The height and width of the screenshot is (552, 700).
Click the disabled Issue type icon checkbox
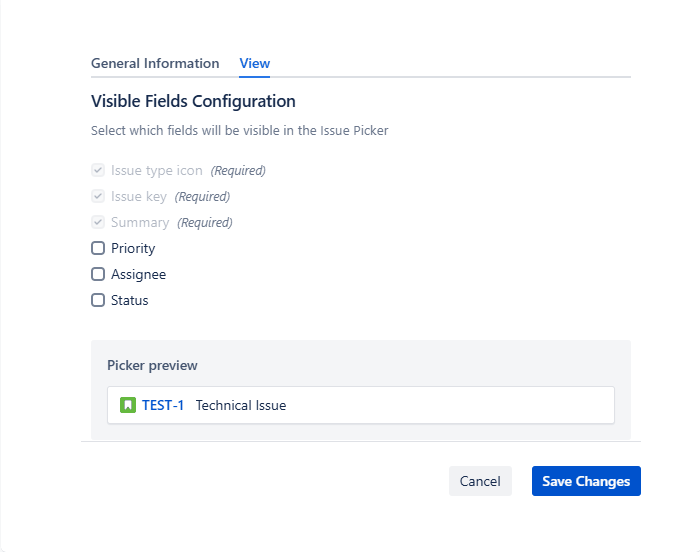pyautogui.click(x=98, y=170)
